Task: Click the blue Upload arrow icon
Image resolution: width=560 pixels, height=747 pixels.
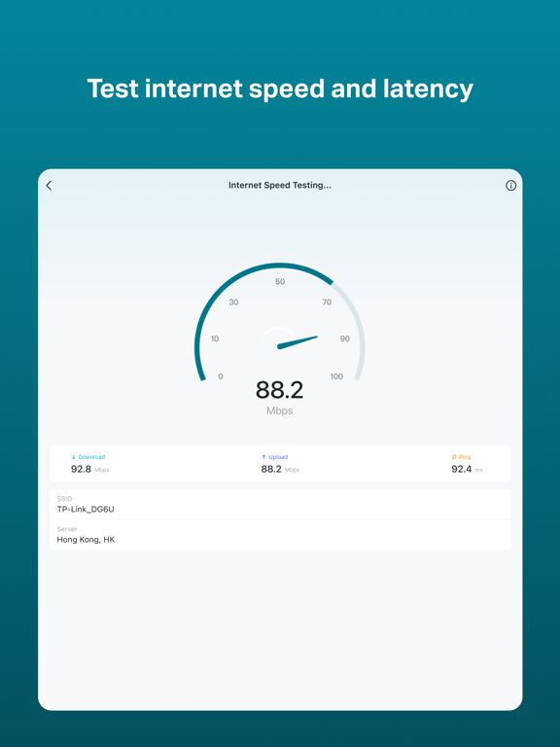Action: (x=263, y=457)
